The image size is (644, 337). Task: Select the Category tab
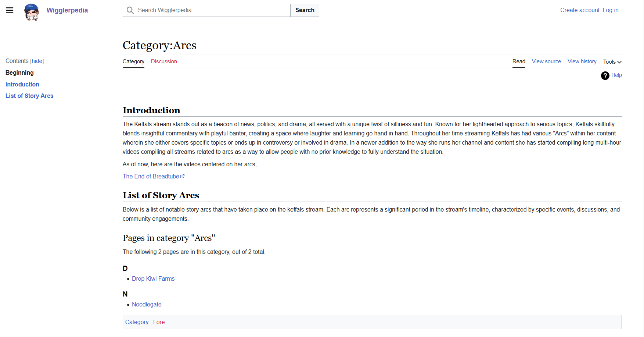coord(133,61)
